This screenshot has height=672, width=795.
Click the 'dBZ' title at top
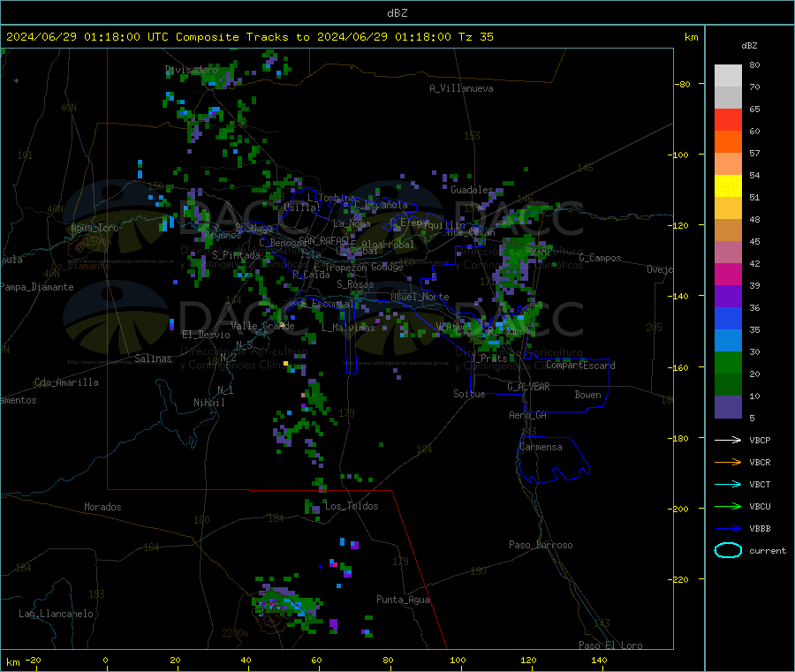[397, 13]
